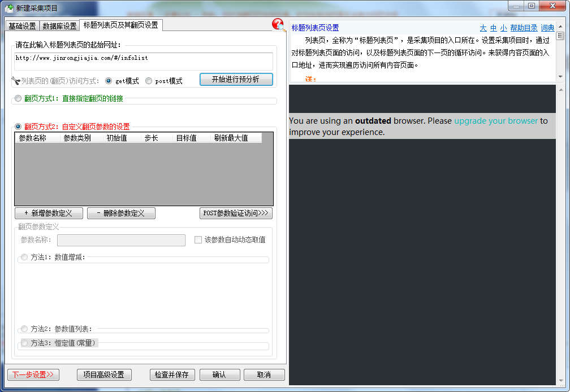The width and height of the screenshot is (570, 392).
Task: Switch to the 基础设置 tab
Action: tap(22, 26)
